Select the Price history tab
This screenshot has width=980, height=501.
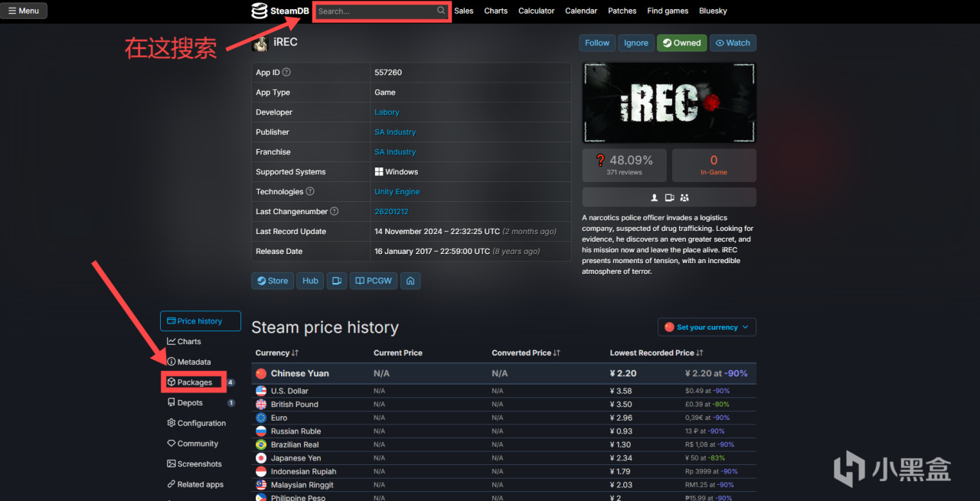point(201,321)
